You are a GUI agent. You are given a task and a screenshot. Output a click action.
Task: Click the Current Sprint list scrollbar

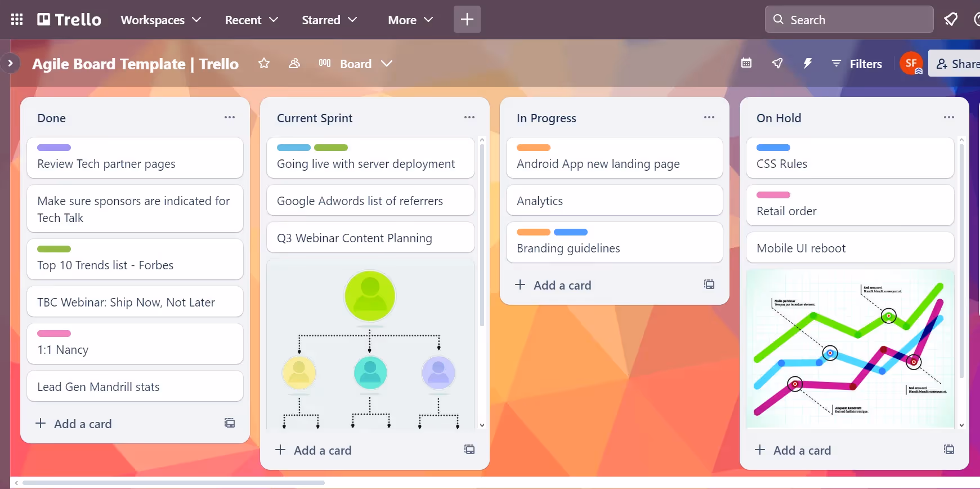[482, 235]
